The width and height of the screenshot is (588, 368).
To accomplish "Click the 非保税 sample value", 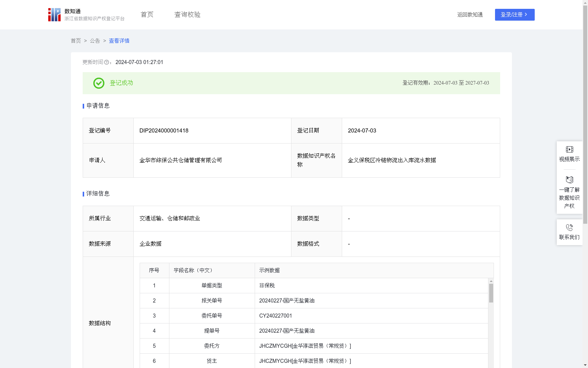I will (x=267, y=286).
